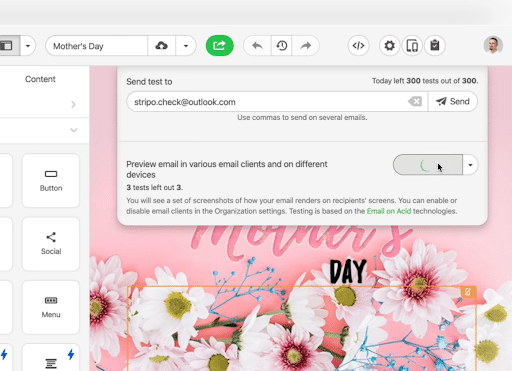Expand the right chevron in sidebar
The height and width of the screenshot is (371, 512).
click(x=73, y=104)
